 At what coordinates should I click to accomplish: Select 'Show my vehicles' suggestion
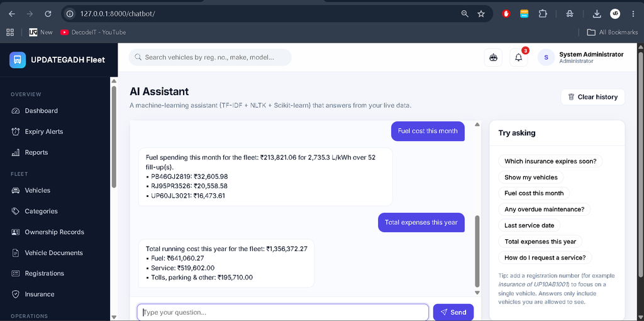point(531,177)
